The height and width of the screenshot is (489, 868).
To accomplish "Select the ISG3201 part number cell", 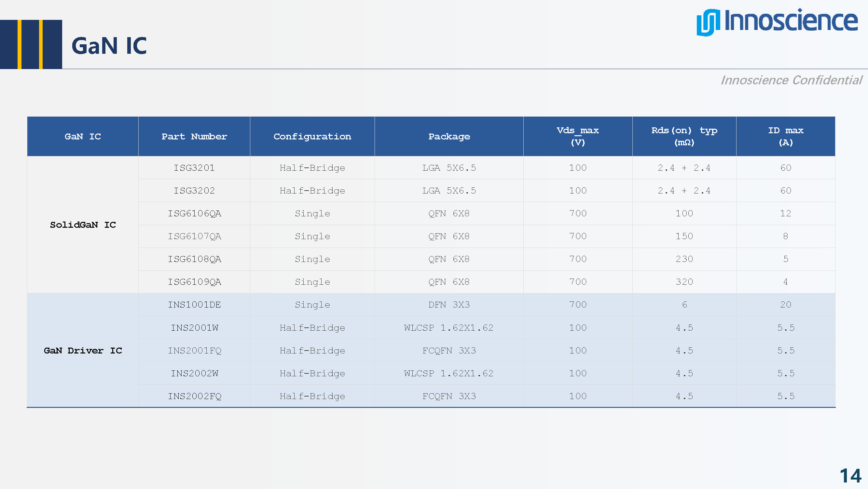I will point(194,168).
